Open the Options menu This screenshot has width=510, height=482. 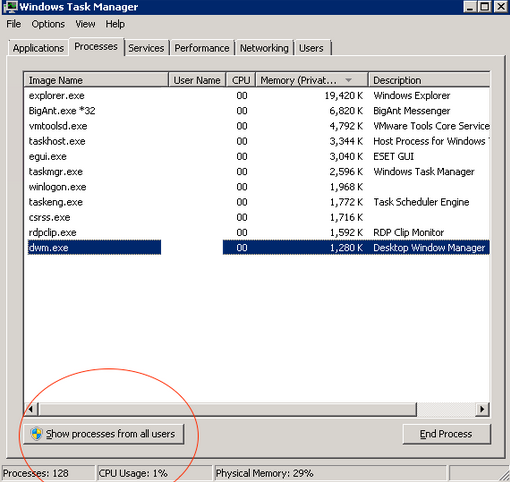pos(48,24)
